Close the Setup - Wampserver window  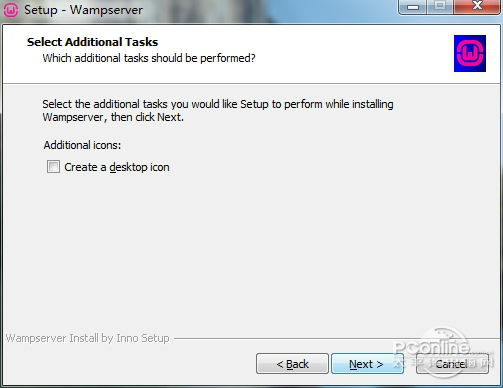point(477,7)
